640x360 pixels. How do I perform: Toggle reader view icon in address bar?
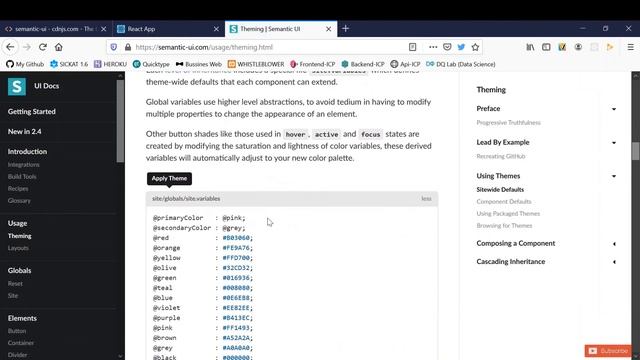(413, 47)
